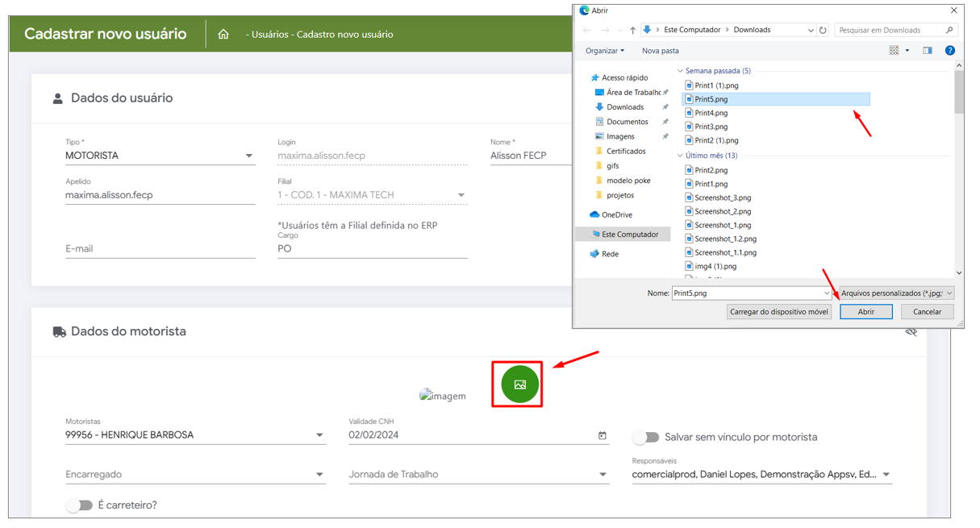The width and height of the screenshot is (980, 528).
Task: Click the green image upload icon
Action: coord(519,385)
